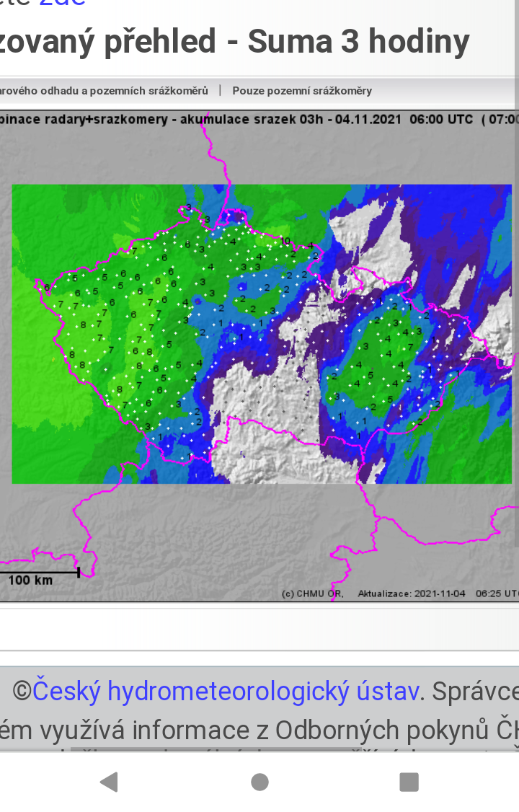Click the 100 km scale bar
Viewport: 519px width, 812px height.
point(40,574)
